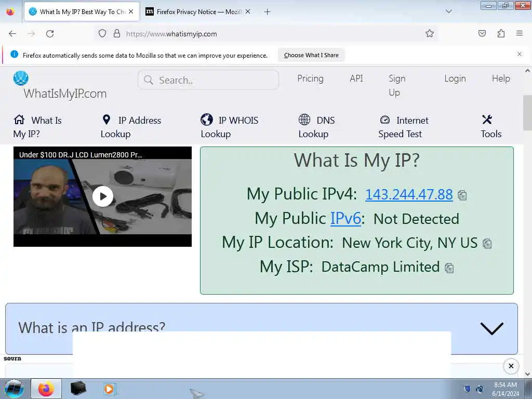This screenshot has width=532, height=399.
Task: Open the black box taskbar application
Action: [x=78, y=389]
